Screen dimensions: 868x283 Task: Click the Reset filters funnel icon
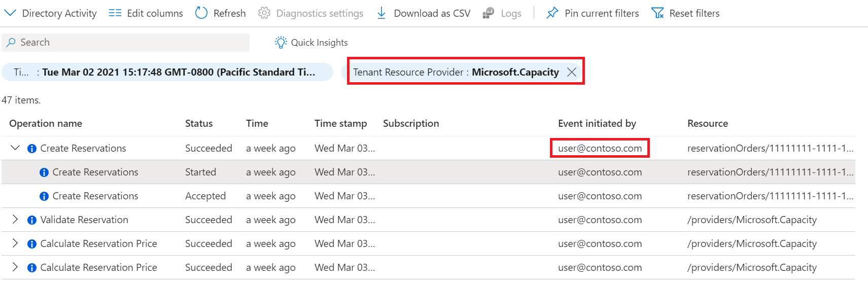point(657,13)
